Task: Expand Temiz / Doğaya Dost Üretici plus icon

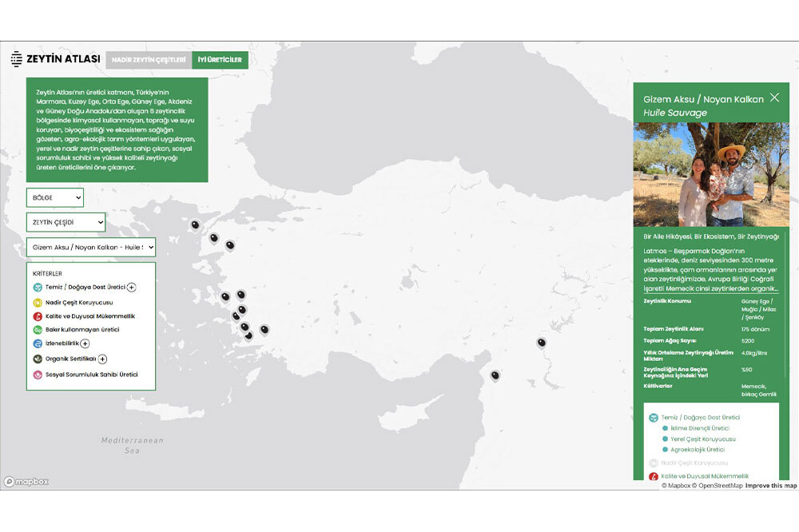Action: click(132, 288)
